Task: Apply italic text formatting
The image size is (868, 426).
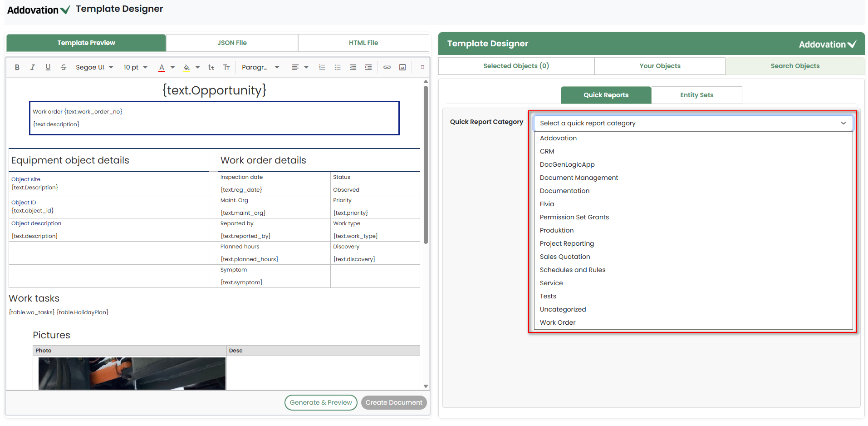Action: [x=33, y=67]
